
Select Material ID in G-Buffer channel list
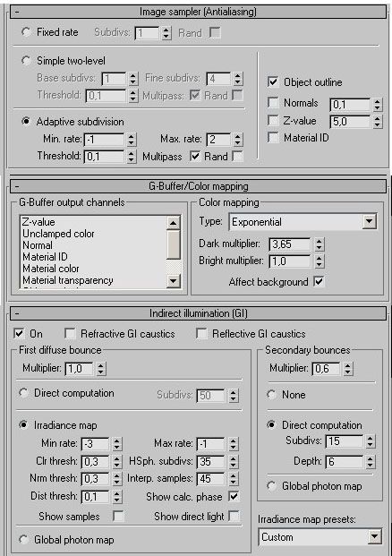[x=45, y=257]
